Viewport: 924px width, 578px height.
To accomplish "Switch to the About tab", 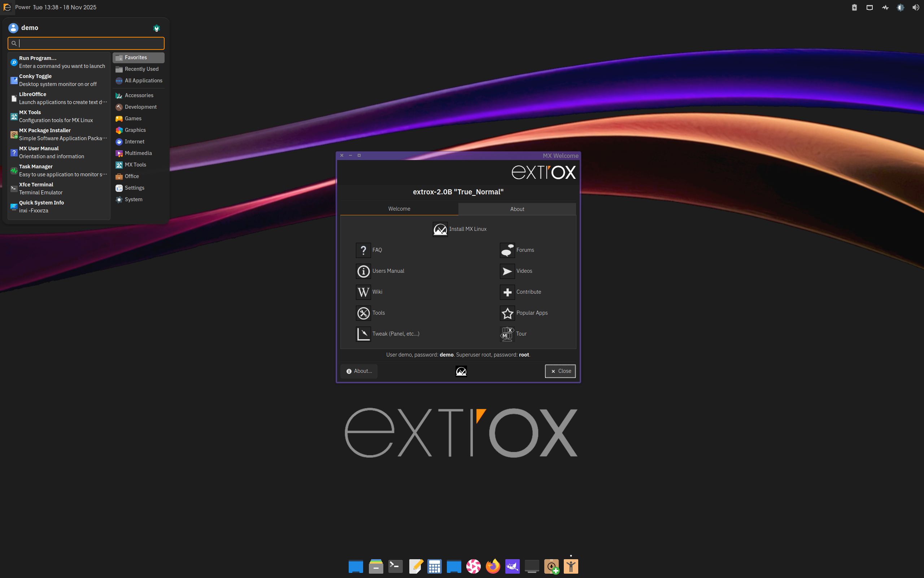I will [x=517, y=209].
